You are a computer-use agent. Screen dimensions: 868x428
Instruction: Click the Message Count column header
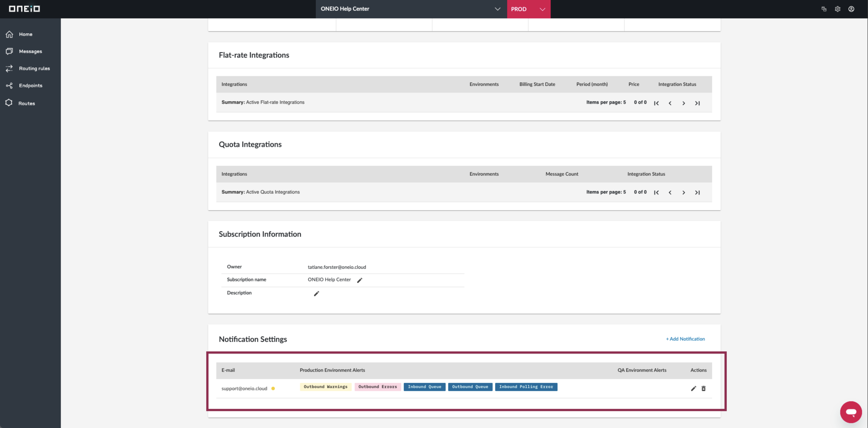562,174
